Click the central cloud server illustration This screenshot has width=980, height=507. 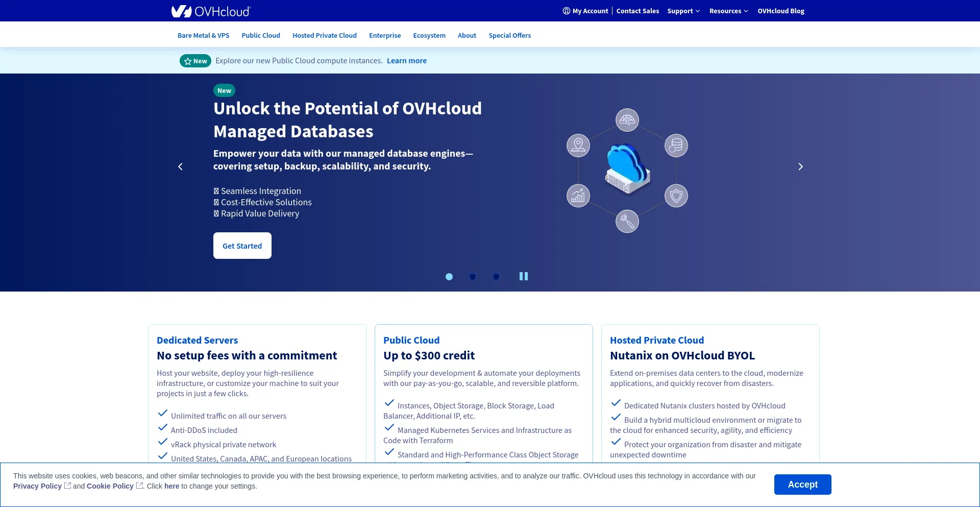pyautogui.click(x=627, y=169)
